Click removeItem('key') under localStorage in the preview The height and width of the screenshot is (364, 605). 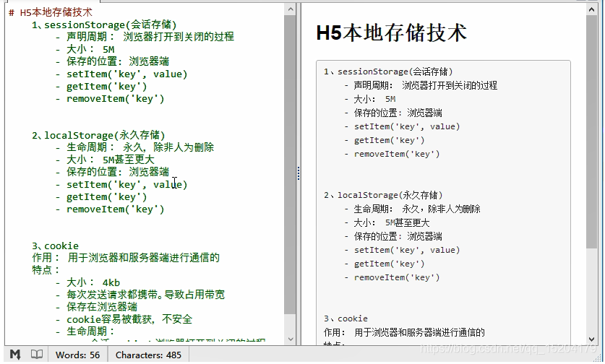pyautogui.click(x=392, y=277)
